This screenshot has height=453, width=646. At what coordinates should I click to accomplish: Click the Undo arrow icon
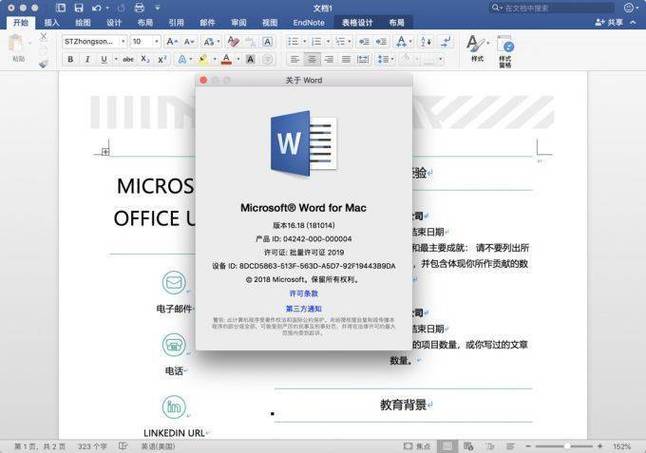(97, 7)
